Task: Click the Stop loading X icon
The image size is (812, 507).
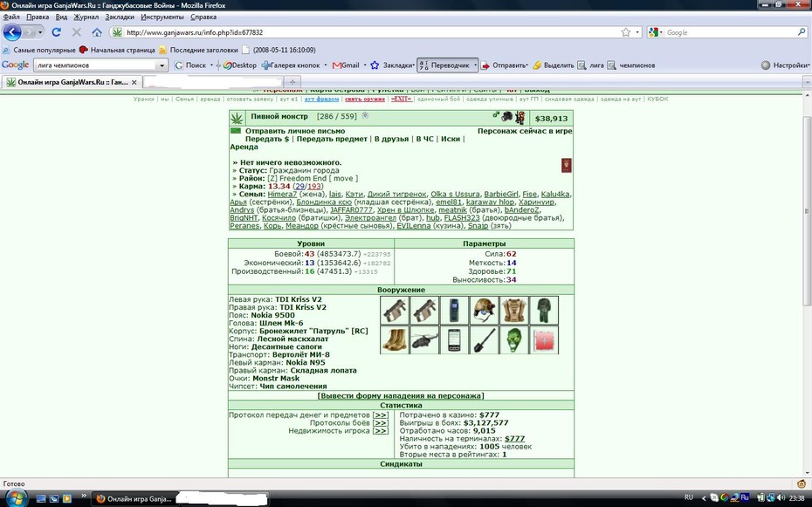Action: 77,32
